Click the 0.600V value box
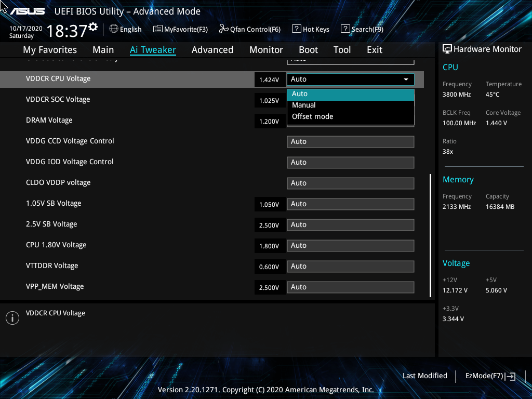This screenshot has height=399, width=532. point(270,267)
